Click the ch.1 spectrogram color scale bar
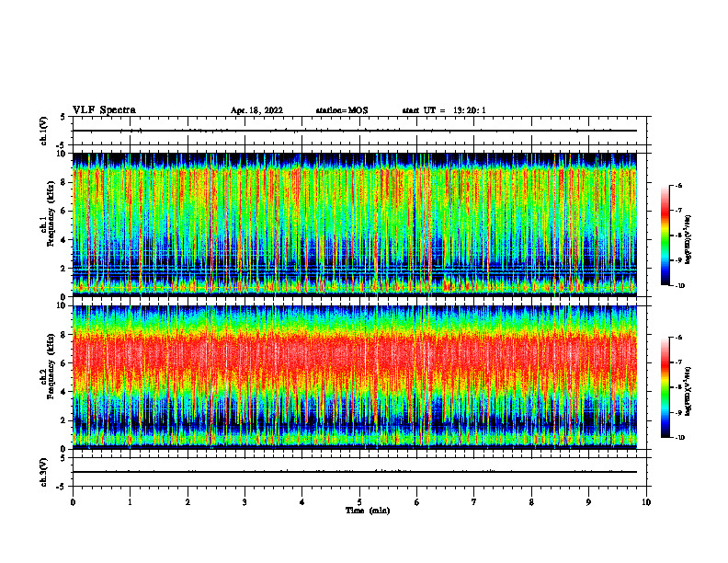This screenshot has height=563, width=728. click(665, 236)
